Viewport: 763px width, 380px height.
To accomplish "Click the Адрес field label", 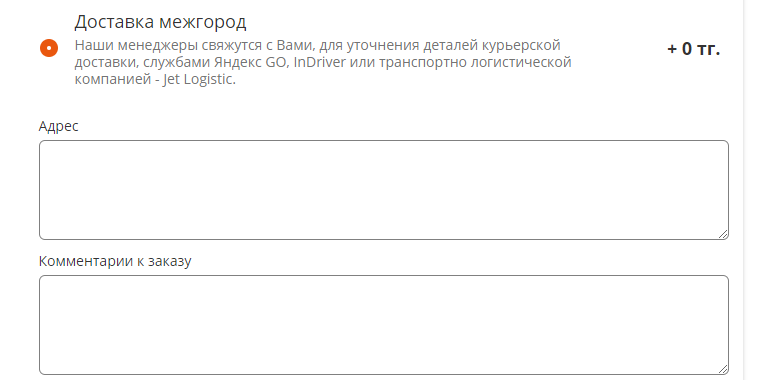I will 58,126.
